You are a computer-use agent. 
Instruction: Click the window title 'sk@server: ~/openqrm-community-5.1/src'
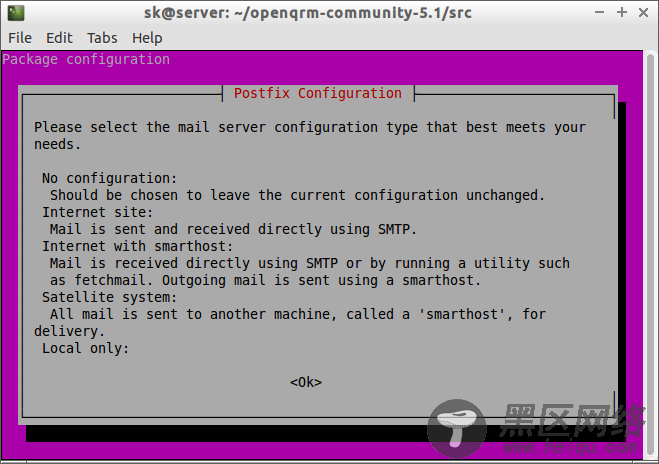[308, 13]
